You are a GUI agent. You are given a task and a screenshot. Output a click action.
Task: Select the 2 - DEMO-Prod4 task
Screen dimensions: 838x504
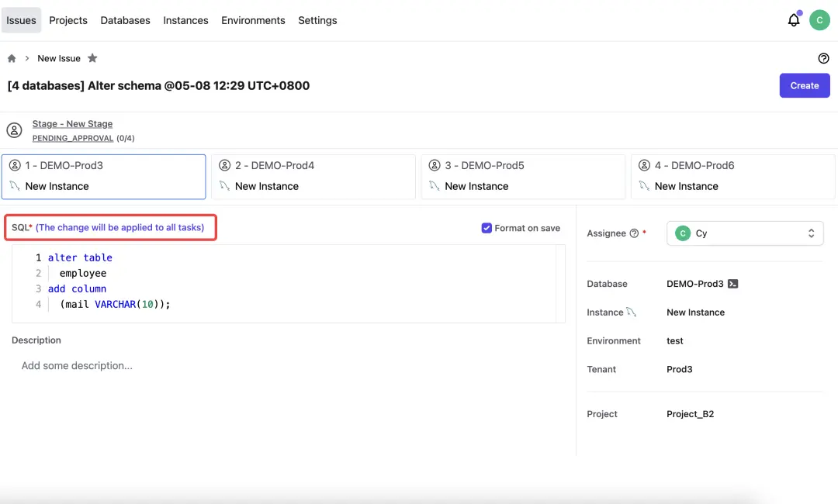tap(313, 176)
